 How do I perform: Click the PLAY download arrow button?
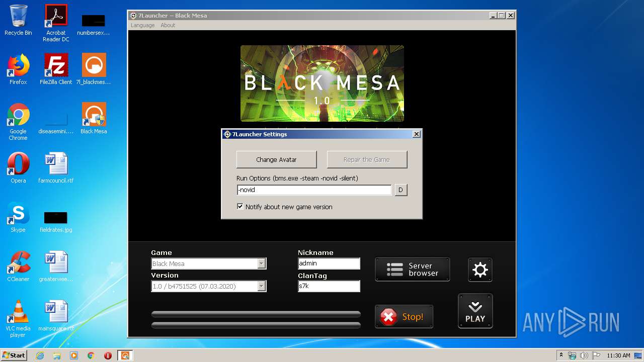[x=475, y=311]
